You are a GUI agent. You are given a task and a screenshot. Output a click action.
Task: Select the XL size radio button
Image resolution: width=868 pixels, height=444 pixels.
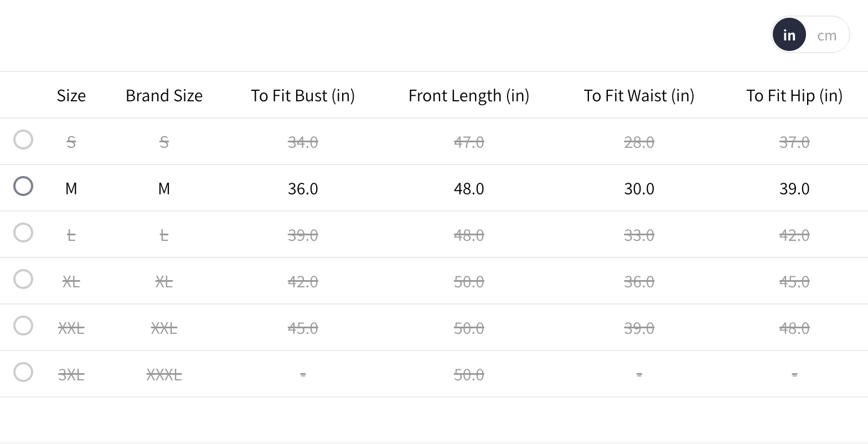tap(23, 279)
